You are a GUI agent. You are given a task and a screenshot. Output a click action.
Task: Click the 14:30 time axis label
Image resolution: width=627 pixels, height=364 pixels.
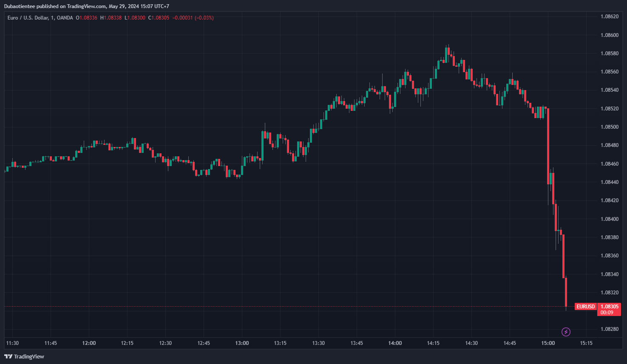coord(471,343)
